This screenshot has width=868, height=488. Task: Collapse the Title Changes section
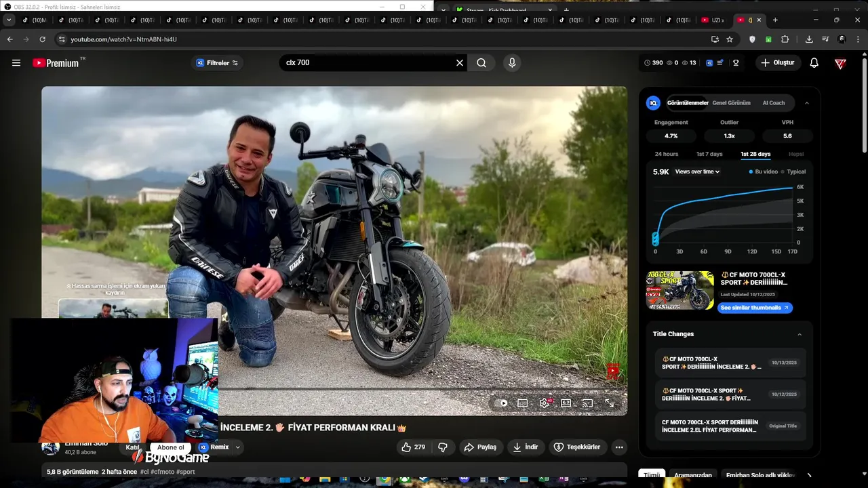coord(800,334)
